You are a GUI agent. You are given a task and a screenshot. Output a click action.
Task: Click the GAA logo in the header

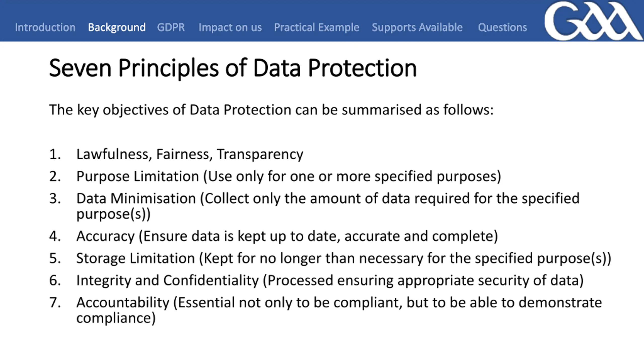coord(594,21)
